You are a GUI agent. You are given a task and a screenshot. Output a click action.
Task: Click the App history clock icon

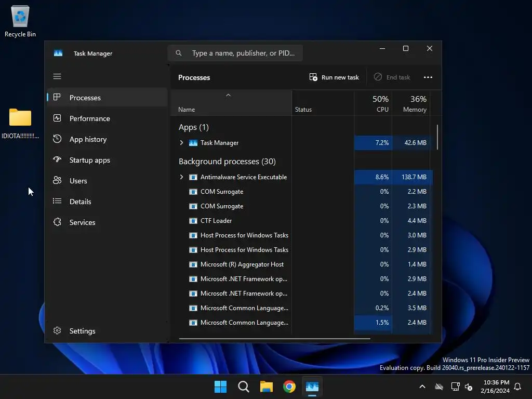tap(57, 139)
